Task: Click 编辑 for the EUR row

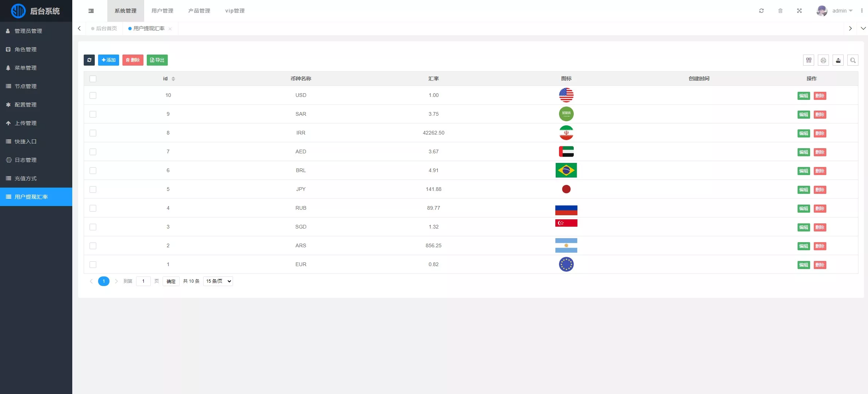Action: [803, 265]
